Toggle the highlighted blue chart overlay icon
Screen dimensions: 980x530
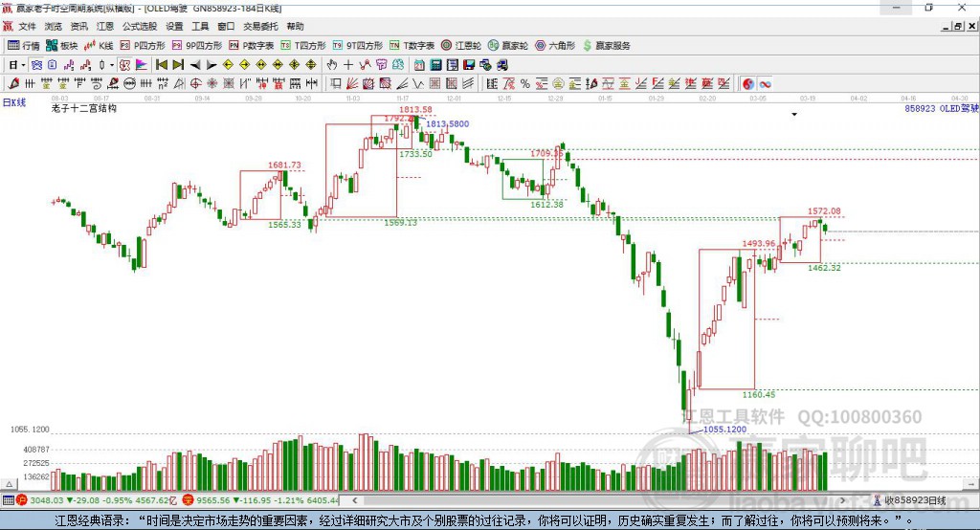click(x=36, y=64)
